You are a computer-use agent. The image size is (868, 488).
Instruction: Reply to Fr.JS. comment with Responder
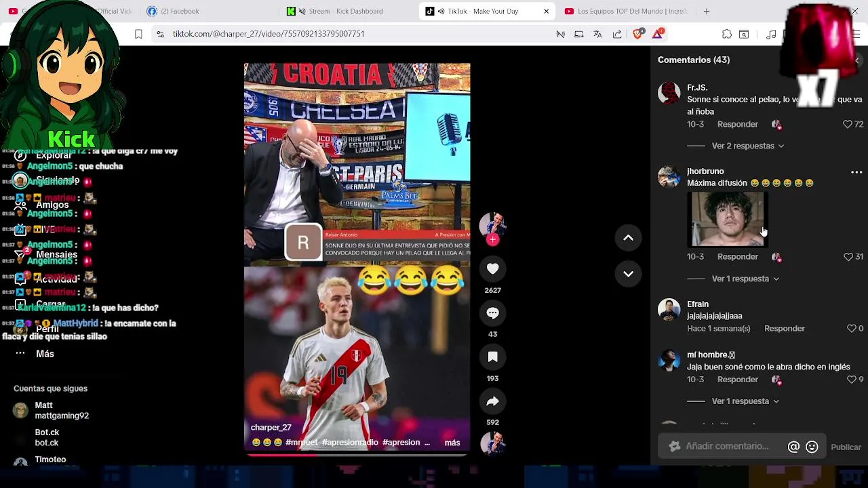[x=738, y=124]
